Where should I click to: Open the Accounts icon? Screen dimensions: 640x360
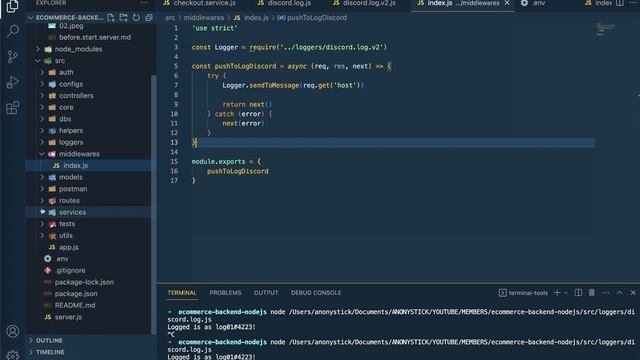(x=13, y=331)
